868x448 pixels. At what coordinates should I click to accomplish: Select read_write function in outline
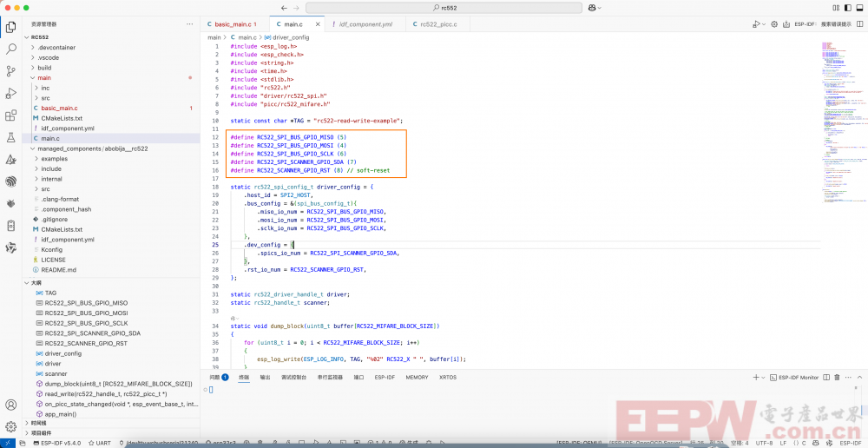(x=106, y=393)
